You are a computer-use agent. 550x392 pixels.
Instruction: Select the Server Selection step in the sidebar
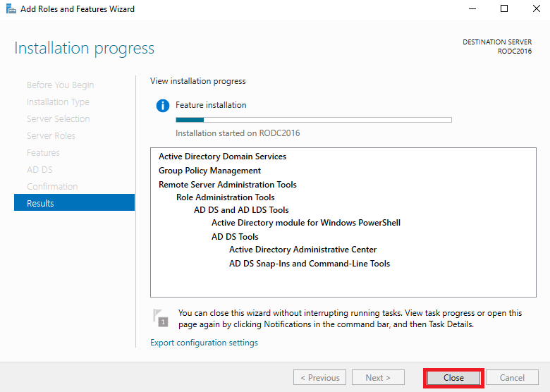click(59, 119)
